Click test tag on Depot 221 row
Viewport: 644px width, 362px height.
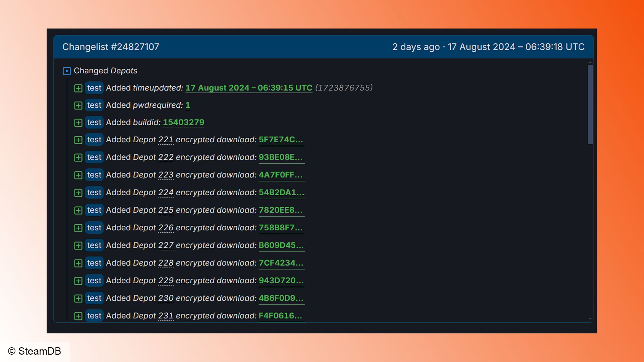(94, 140)
